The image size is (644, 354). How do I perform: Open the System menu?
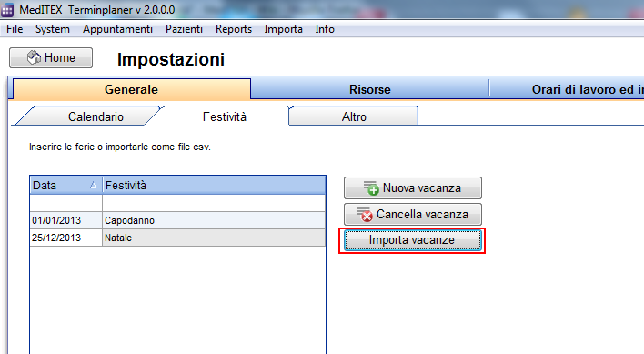(53, 29)
